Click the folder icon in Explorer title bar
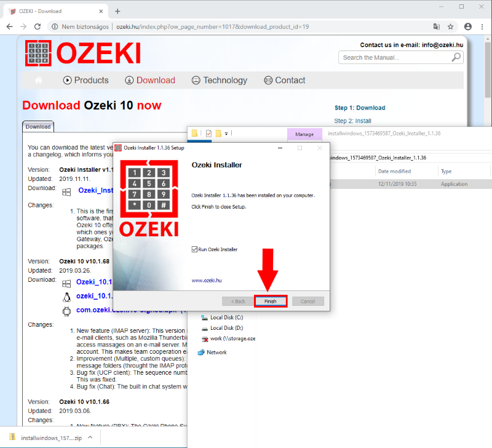 194,133
